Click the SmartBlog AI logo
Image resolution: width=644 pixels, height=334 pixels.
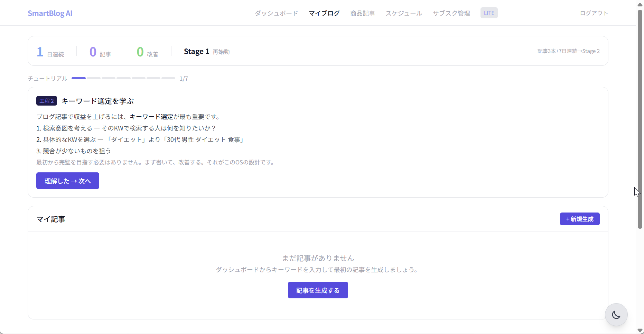point(50,13)
